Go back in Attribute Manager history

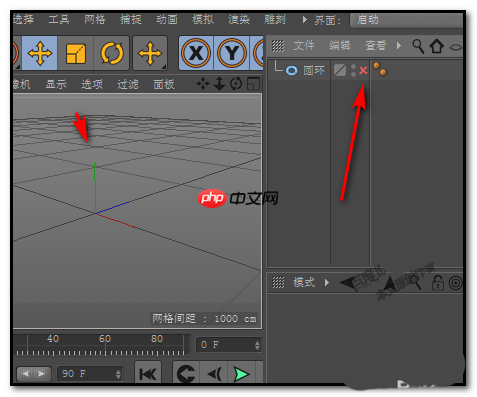pos(348,283)
